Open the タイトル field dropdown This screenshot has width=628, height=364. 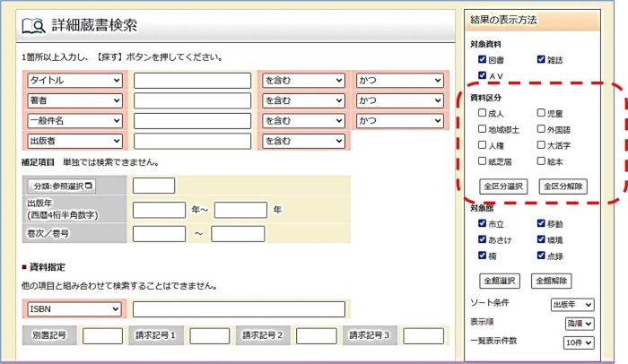pos(74,81)
